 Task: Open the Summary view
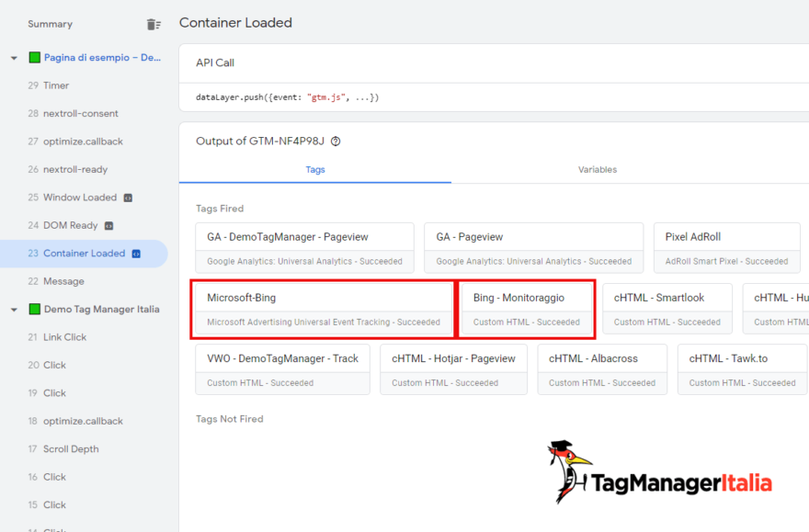click(x=50, y=24)
